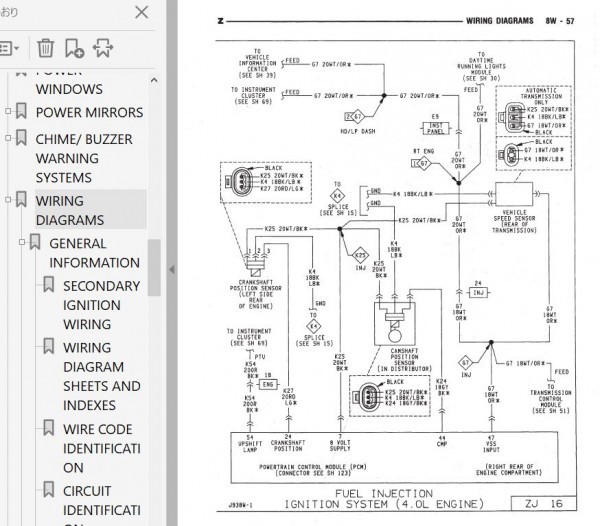Click the 'FUEL INJECTION' diagram title
Screen dimensions: 600x526
(384, 493)
